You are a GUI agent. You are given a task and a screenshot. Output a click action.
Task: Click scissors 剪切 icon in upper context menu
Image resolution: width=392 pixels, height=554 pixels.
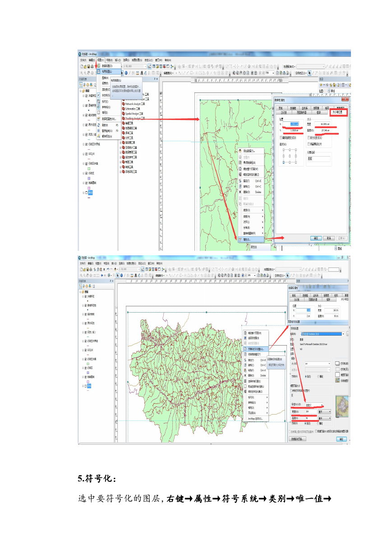(x=240, y=181)
